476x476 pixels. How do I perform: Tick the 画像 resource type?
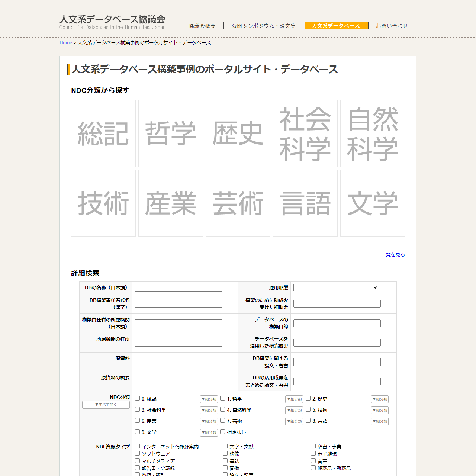coord(225,468)
